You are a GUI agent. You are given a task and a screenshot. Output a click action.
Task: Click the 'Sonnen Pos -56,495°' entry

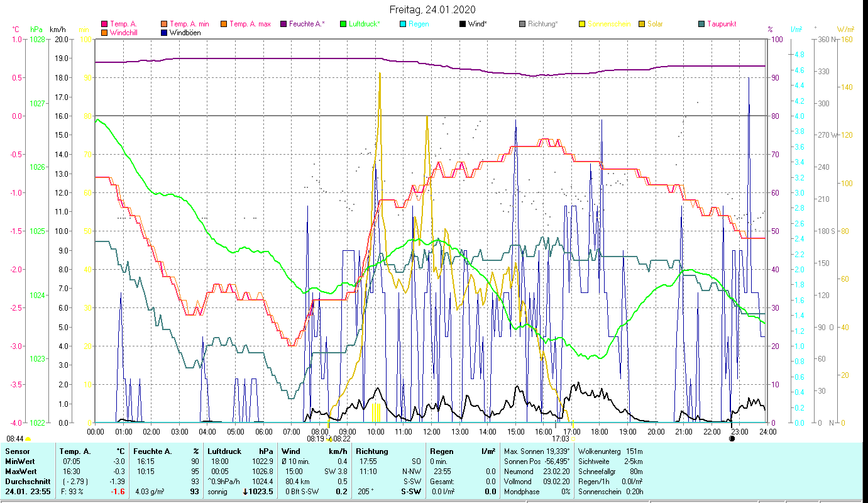(537, 462)
